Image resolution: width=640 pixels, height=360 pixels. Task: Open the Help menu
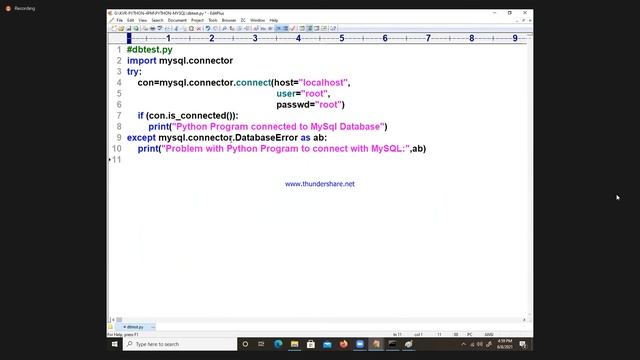[x=273, y=20]
